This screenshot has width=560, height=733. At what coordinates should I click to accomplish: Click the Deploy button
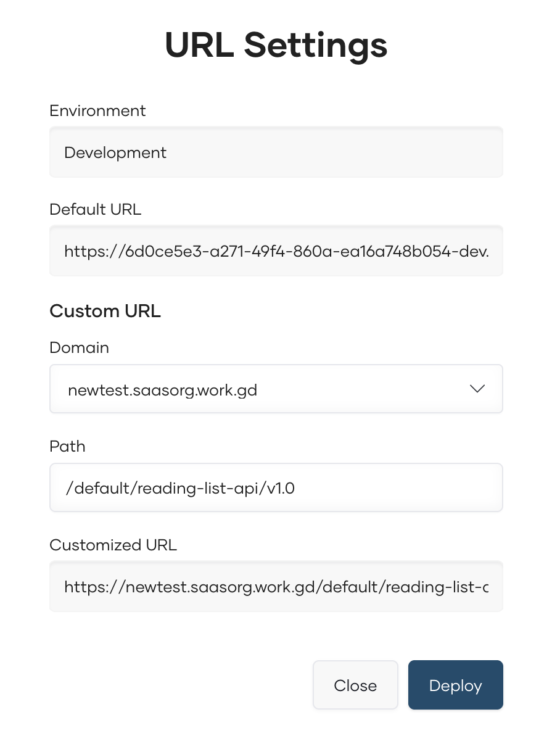point(455,685)
